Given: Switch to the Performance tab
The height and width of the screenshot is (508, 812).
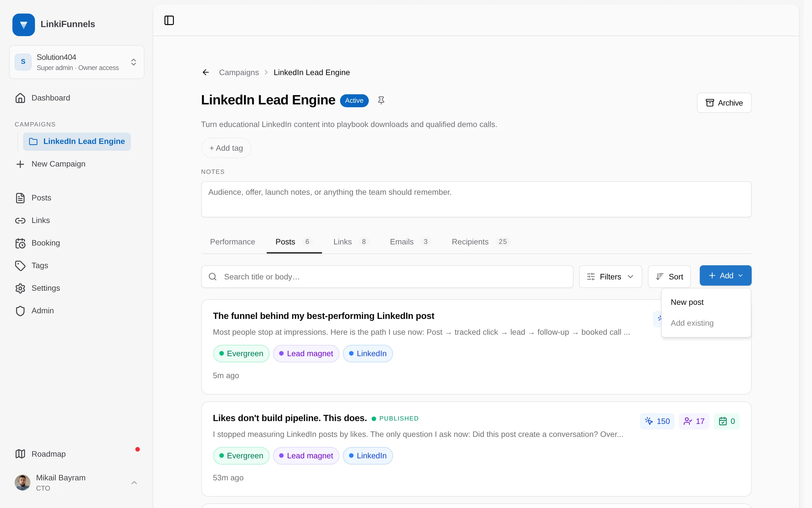Looking at the screenshot, I should point(233,242).
